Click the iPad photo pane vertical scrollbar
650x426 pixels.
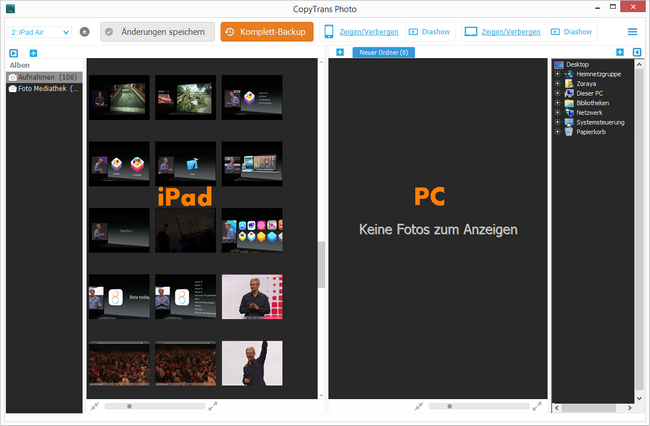point(321,265)
